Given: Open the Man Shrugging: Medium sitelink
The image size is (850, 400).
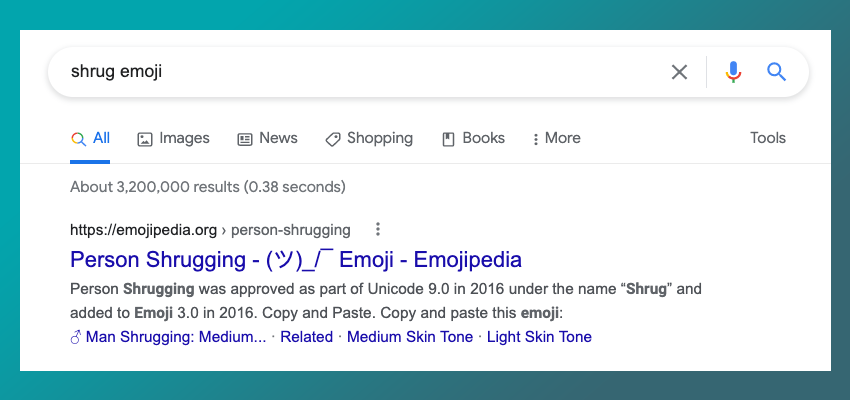Looking at the screenshot, I should [x=168, y=337].
